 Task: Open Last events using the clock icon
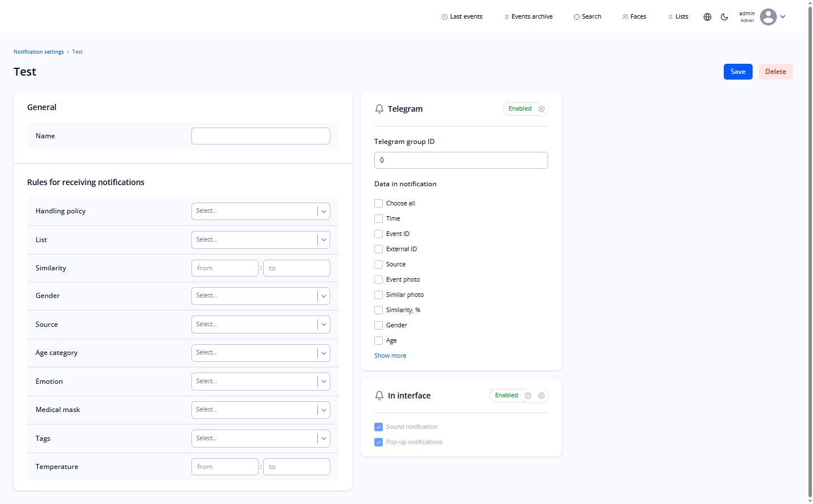444,16
